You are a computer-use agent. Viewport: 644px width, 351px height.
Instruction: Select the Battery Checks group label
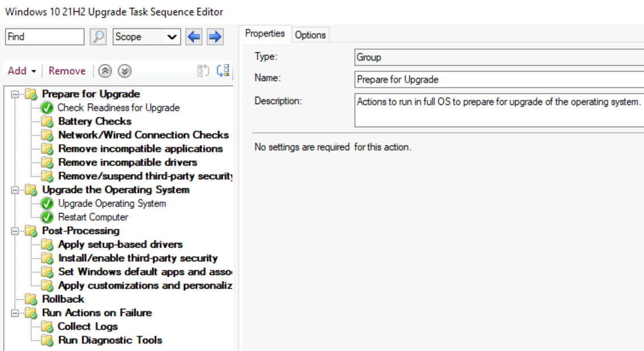click(x=95, y=121)
